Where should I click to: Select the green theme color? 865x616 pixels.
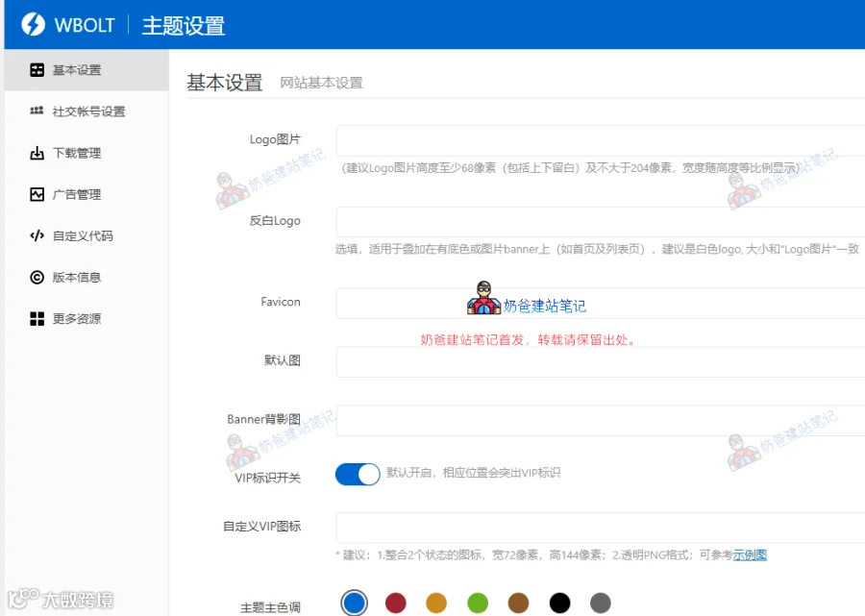(478, 603)
